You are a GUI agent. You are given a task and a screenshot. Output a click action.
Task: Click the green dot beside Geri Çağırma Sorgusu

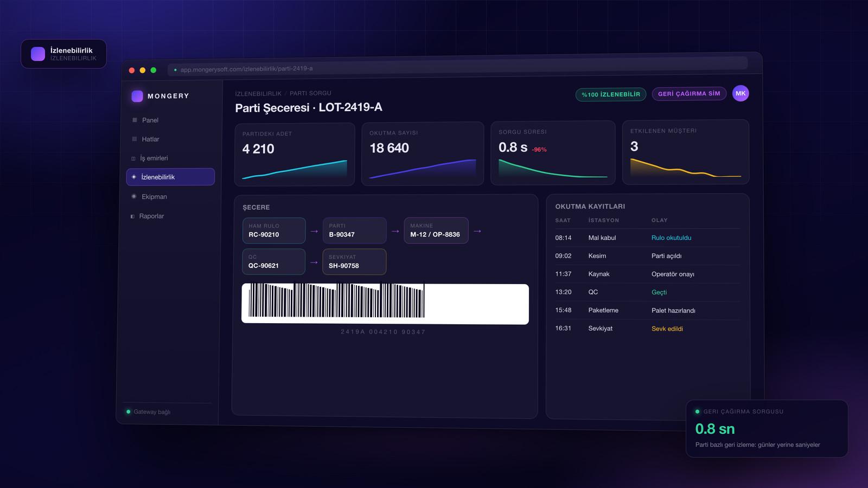point(697,412)
